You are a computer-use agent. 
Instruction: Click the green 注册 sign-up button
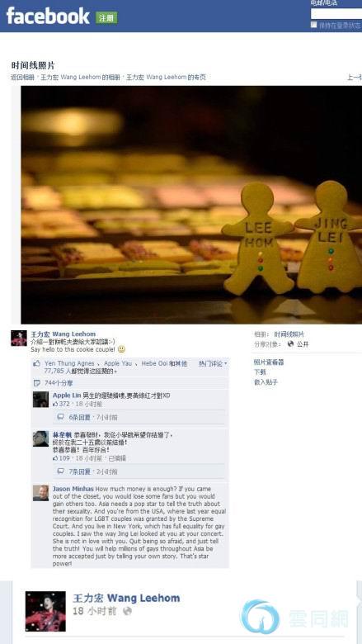[x=106, y=17]
